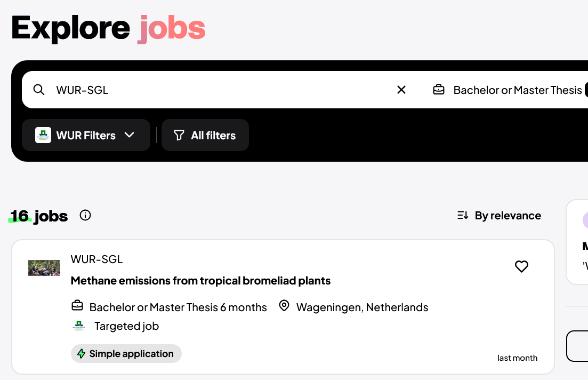The image size is (588, 380).
Task: Open Methane emissions from tropical bromeliad plants
Action: (x=200, y=281)
